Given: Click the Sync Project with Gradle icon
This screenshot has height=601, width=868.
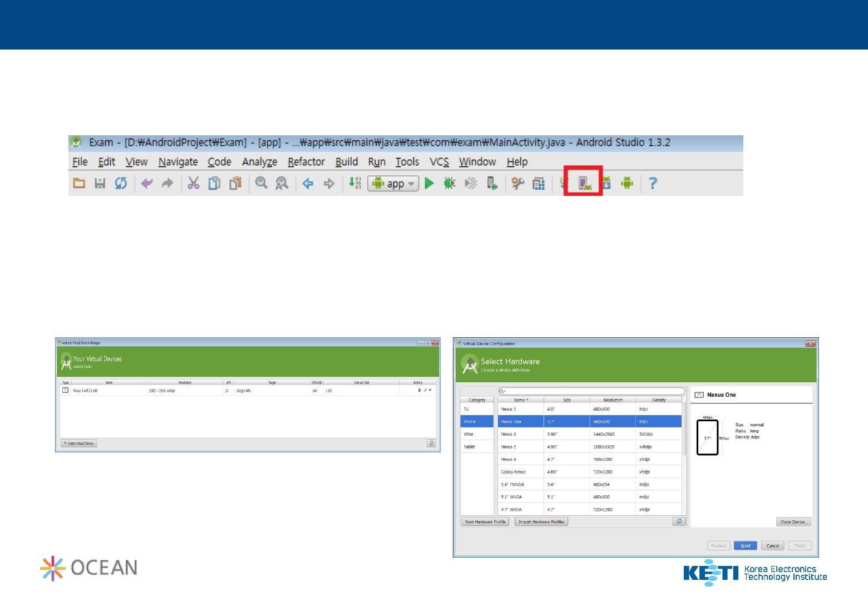Looking at the screenshot, I should pyautogui.click(x=563, y=183).
